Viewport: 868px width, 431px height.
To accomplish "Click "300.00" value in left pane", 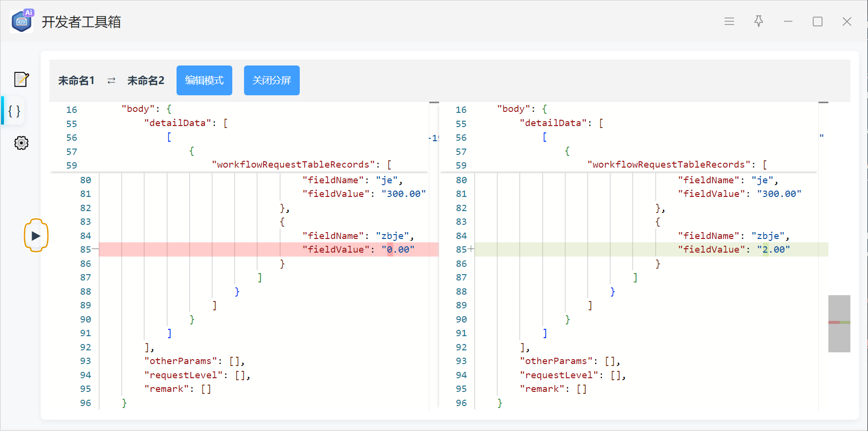I will (403, 194).
